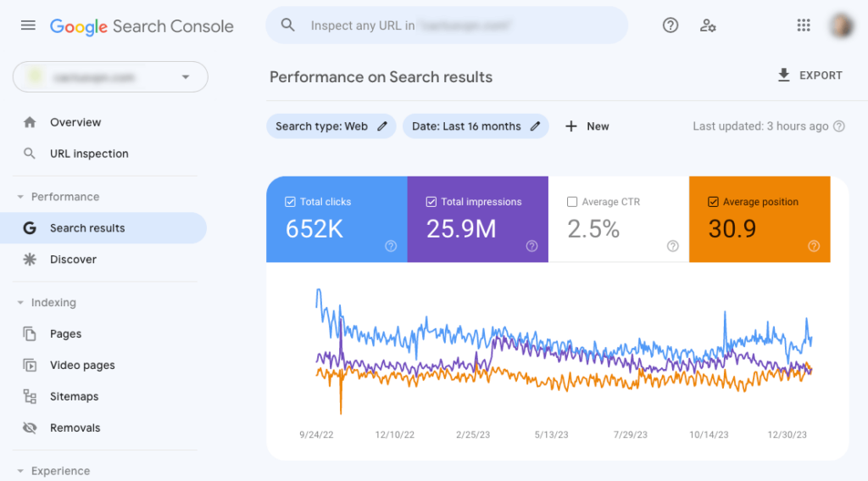Go to Overview in sidebar

75,122
